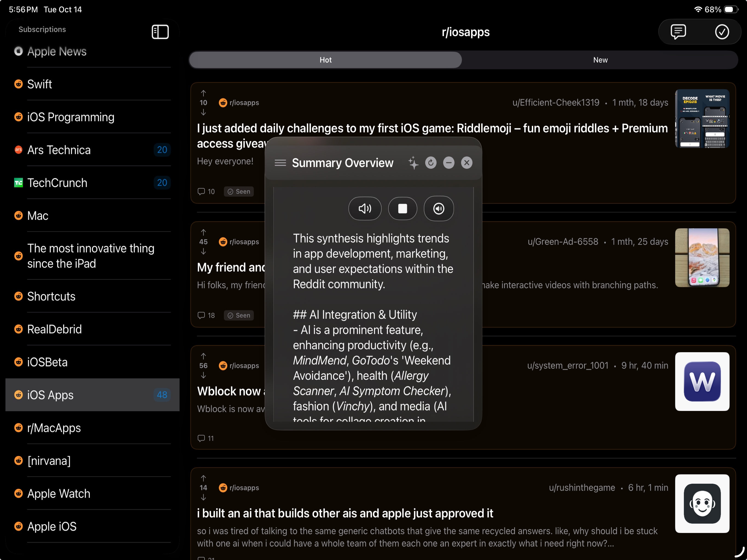The width and height of the screenshot is (747, 560).
Task: Upvote the Wblock post
Action: click(x=203, y=356)
